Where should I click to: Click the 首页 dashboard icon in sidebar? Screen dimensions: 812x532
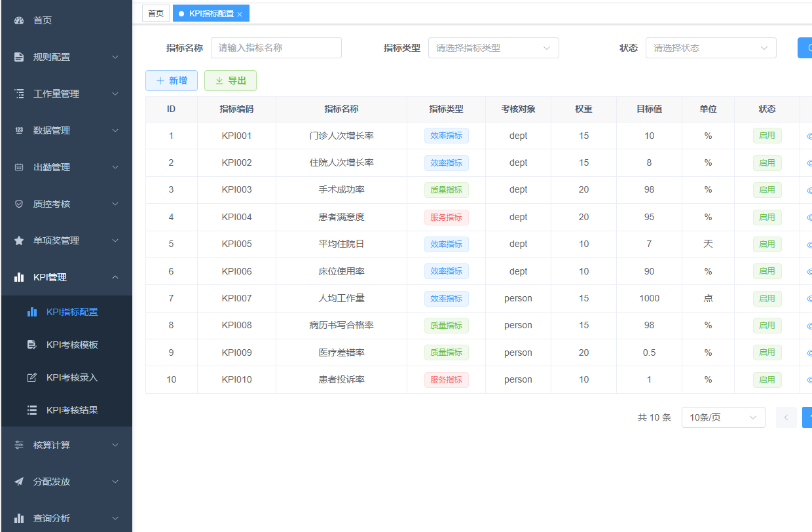pos(19,20)
